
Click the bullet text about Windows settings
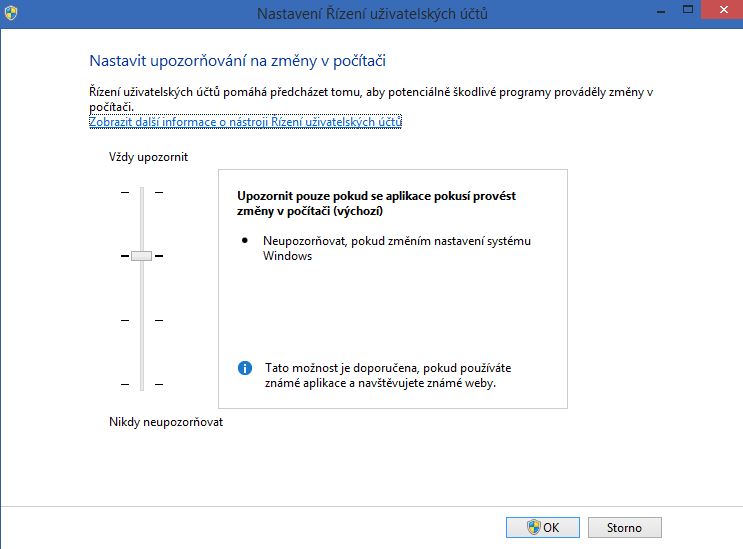[397, 248]
